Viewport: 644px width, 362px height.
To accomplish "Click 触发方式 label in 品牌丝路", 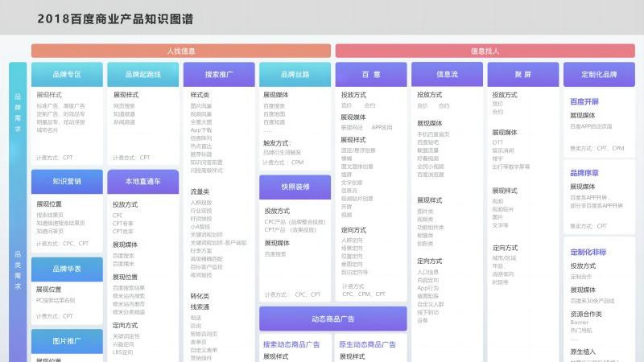I will [x=277, y=143].
